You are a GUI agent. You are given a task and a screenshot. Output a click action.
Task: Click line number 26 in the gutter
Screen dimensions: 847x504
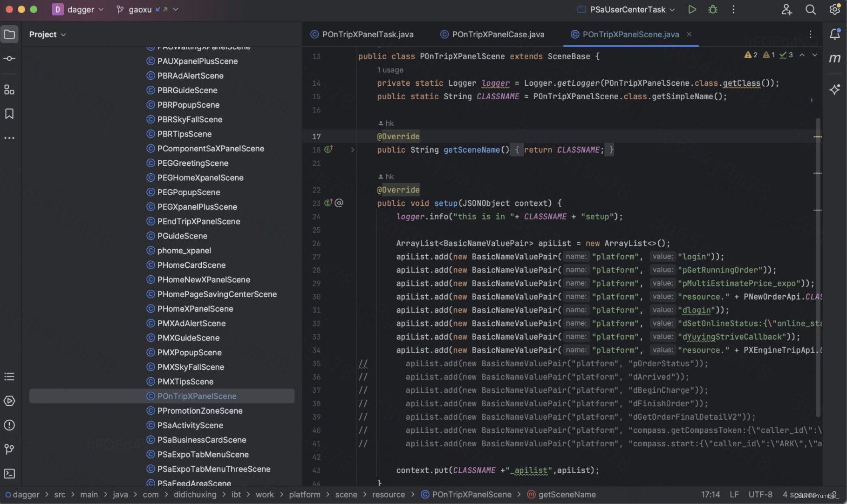point(316,243)
